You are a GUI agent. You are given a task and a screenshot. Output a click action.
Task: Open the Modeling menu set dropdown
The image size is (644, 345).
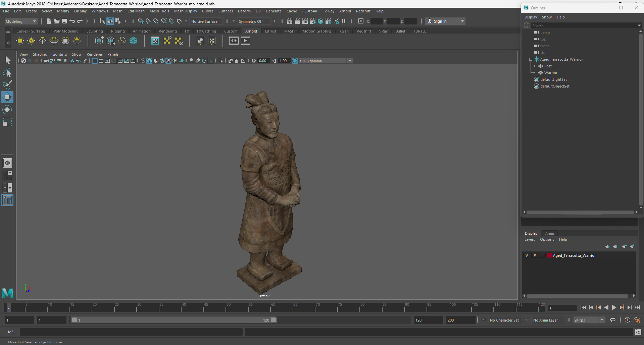point(21,21)
